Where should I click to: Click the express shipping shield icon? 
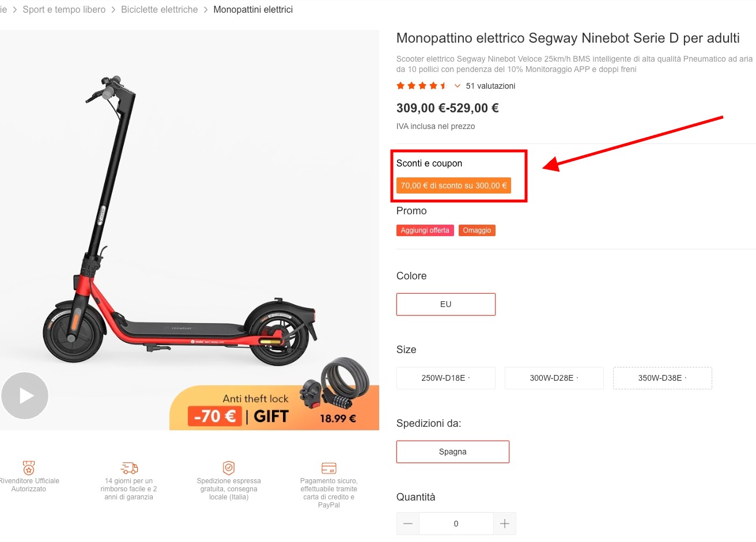[229, 467]
